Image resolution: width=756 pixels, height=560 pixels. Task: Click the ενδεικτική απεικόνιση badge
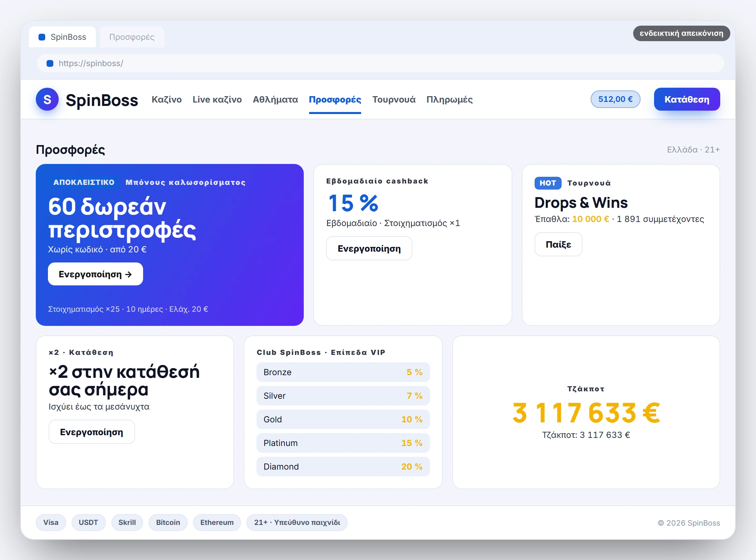point(681,33)
